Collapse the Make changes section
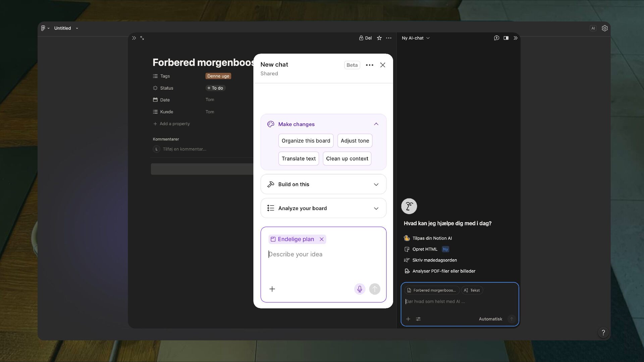The height and width of the screenshot is (362, 644). [376, 124]
